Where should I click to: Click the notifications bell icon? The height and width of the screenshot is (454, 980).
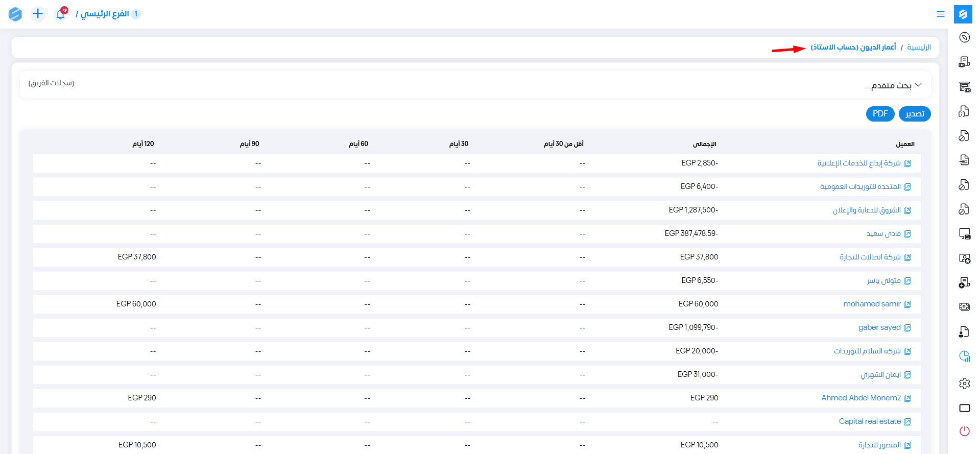[61, 14]
